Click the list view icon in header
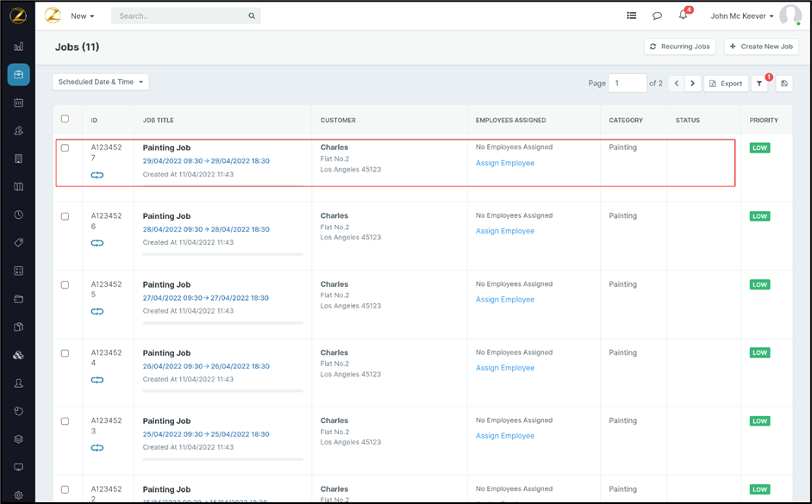Image resolution: width=812 pixels, height=504 pixels. (x=632, y=16)
